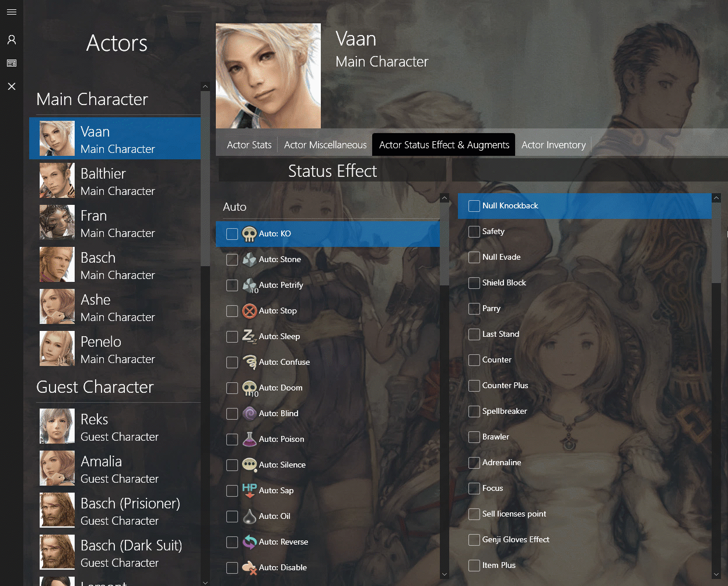The image size is (728, 586).
Task: Check the Safety augment checkbox
Action: 474,232
